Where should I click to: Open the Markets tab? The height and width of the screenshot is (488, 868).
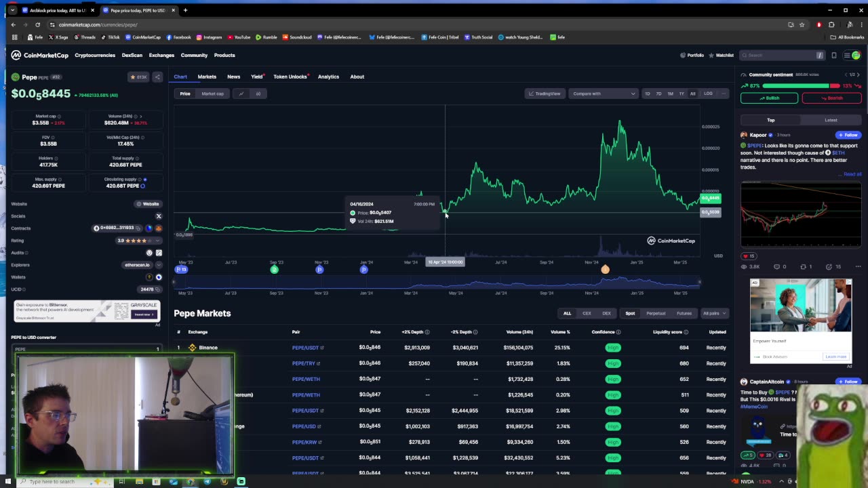pos(207,77)
